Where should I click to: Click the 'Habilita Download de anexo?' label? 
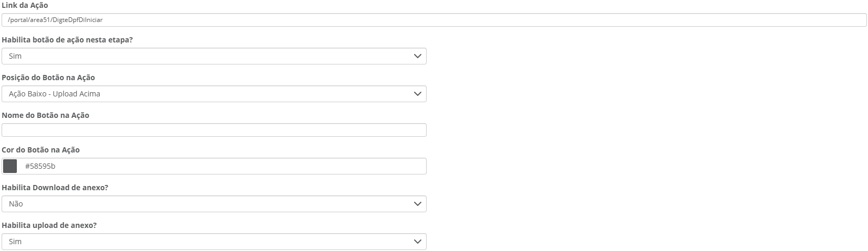(x=55, y=188)
